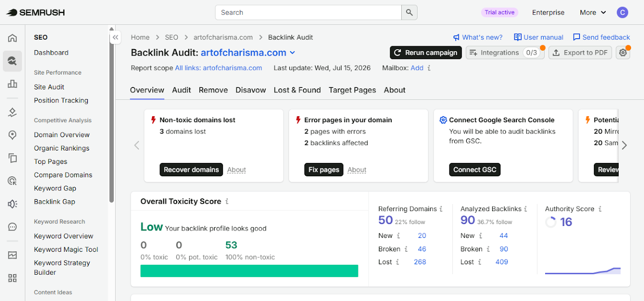Open the megaphone advertising icon in left rail
This screenshot has height=301, width=644.
coord(12,204)
